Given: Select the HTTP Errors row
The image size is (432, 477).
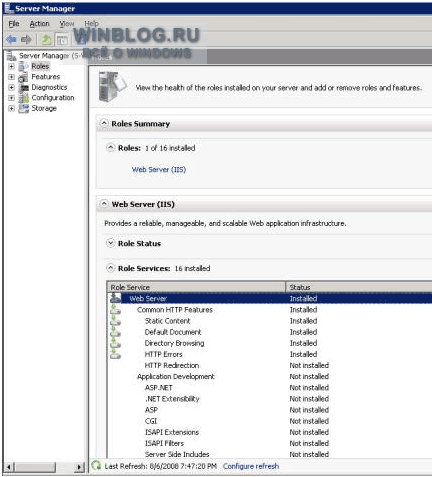Looking at the screenshot, I should [270, 354].
